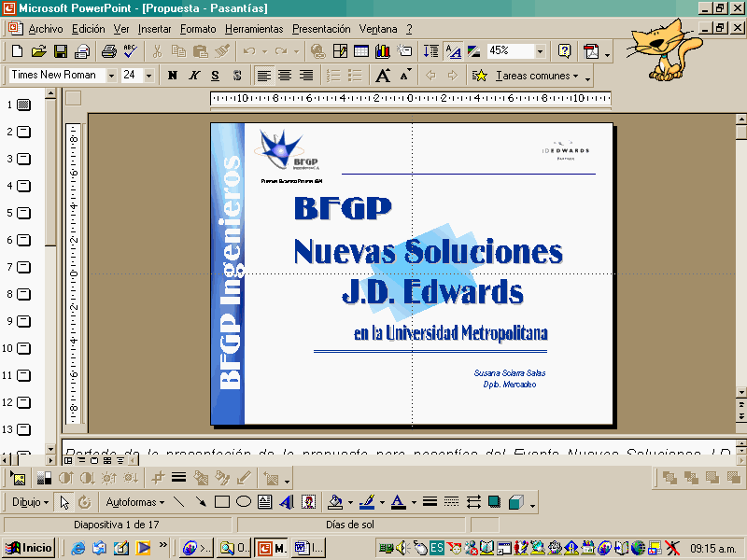The image size is (747, 560).
Task: Open the Insertar menu
Action: (154, 29)
